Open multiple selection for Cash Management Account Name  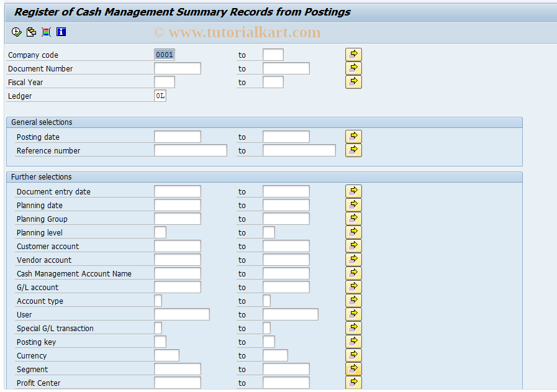tap(353, 273)
